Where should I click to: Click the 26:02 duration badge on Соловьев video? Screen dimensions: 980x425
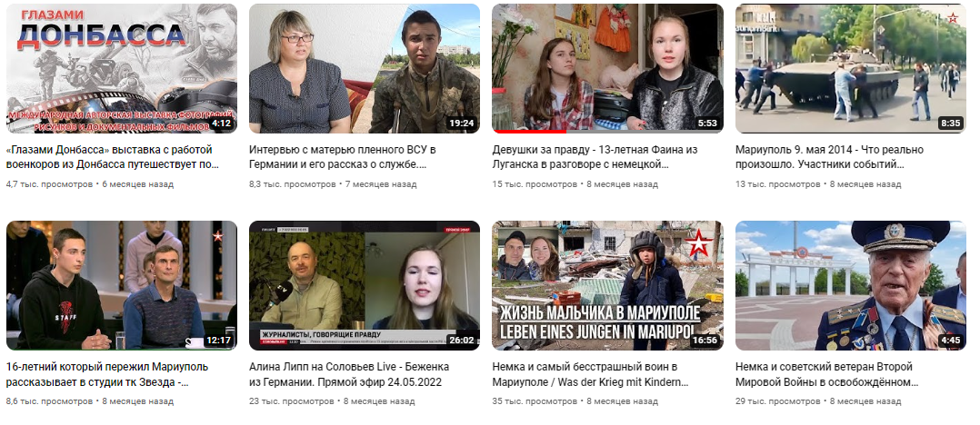[x=461, y=341]
